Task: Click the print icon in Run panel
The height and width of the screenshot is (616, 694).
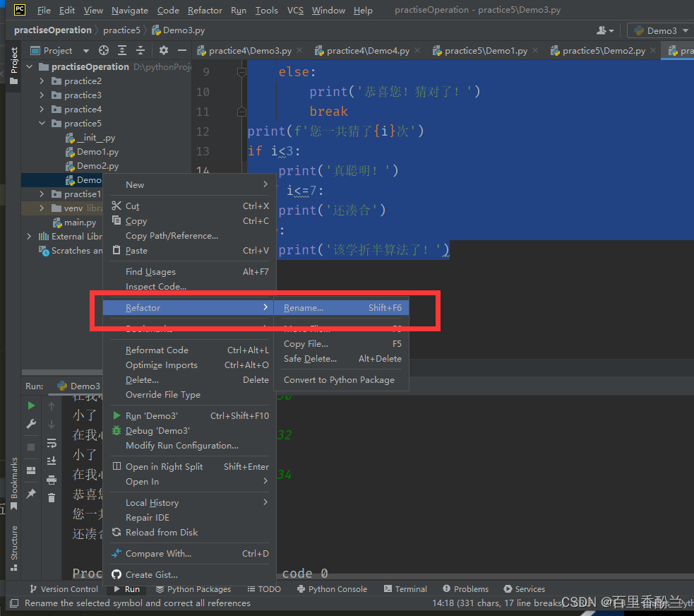Action: click(52, 480)
